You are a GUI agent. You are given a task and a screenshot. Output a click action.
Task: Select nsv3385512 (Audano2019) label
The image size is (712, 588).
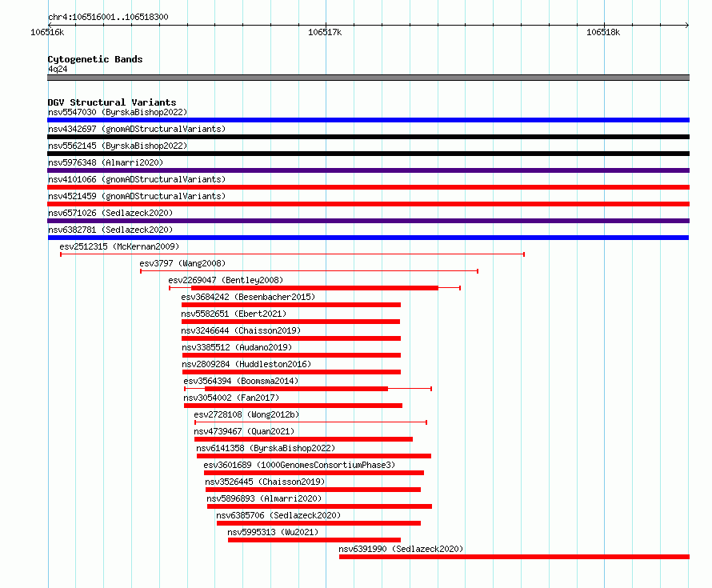237,347
